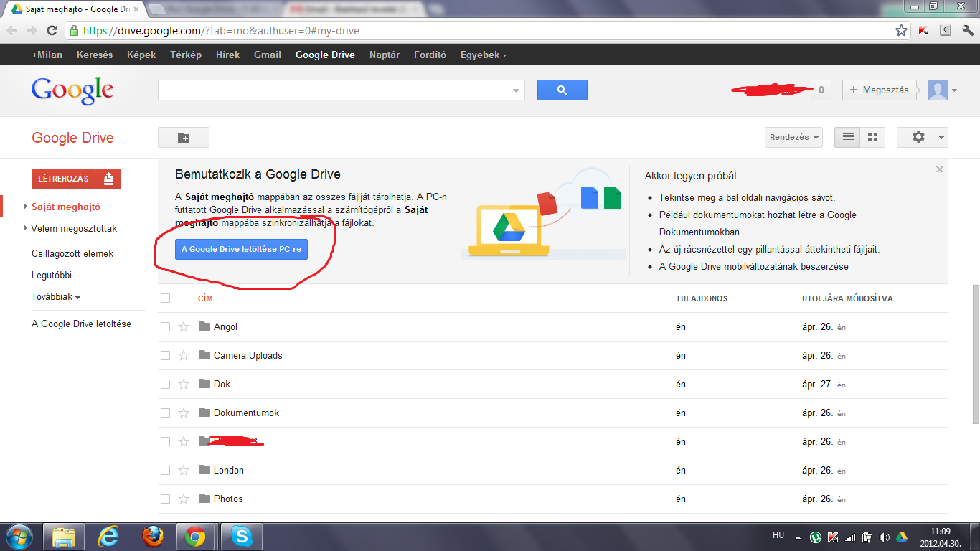Close the Google Drive intro banner

pos(940,169)
